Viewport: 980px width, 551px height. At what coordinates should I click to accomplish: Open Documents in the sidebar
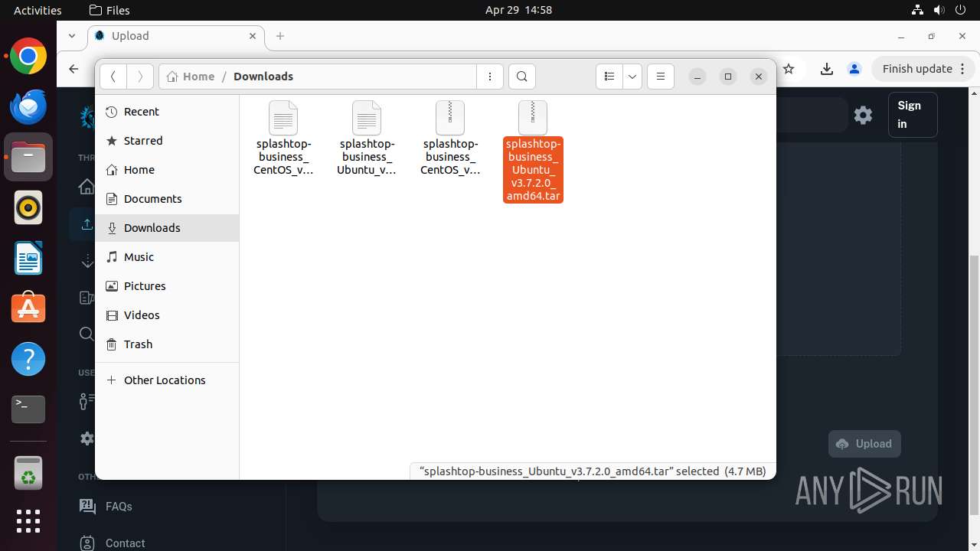click(x=167, y=199)
